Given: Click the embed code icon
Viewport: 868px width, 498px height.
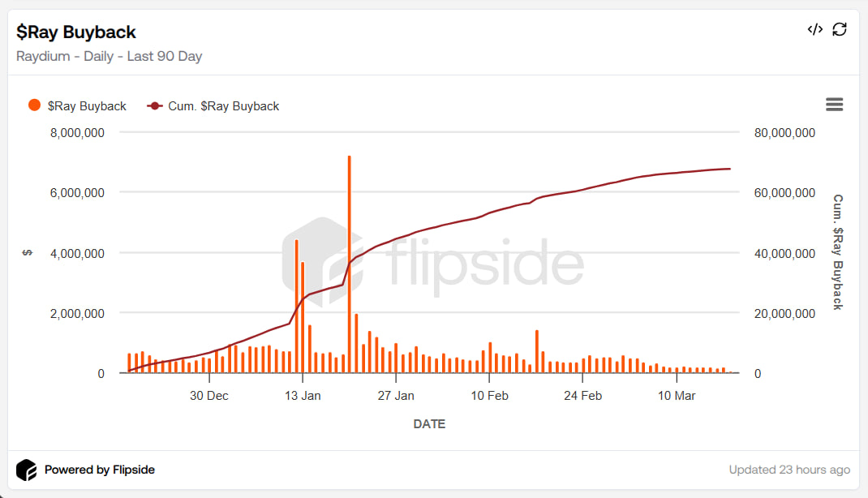Looking at the screenshot, I should click(814, 30).
